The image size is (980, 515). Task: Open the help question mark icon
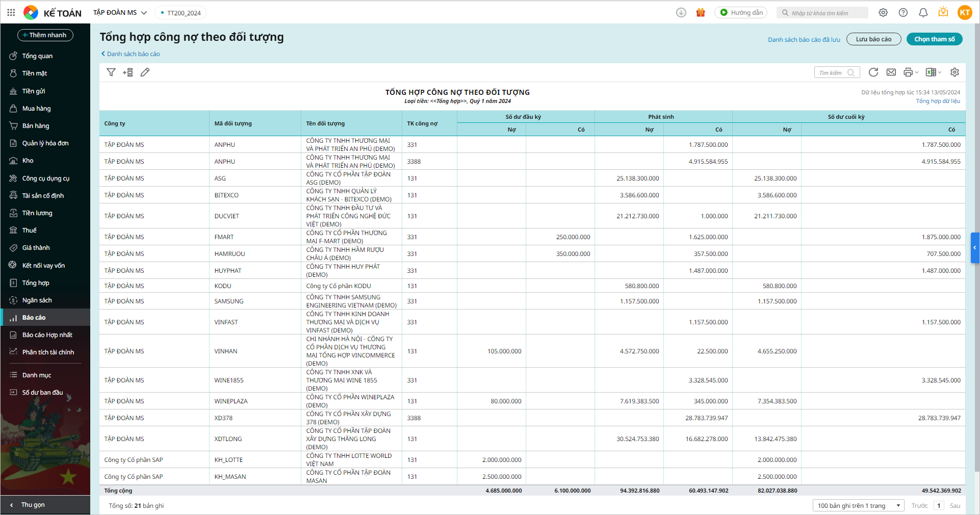tap(903, 13)
